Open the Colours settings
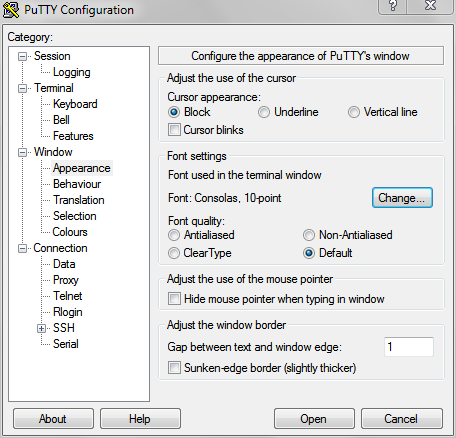 pos(70,232)
